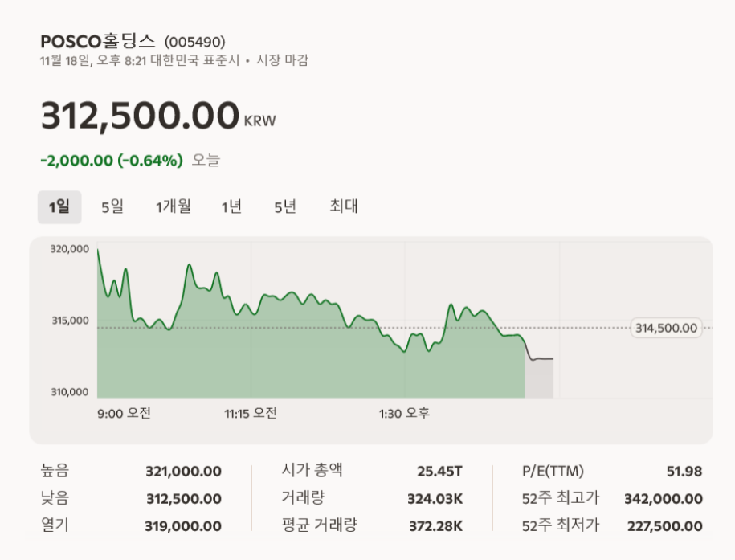The width and height of the screenshot is (735, 560).
Task: Click the 9:00 오전 axis label
Action: [x=124, y=414]
